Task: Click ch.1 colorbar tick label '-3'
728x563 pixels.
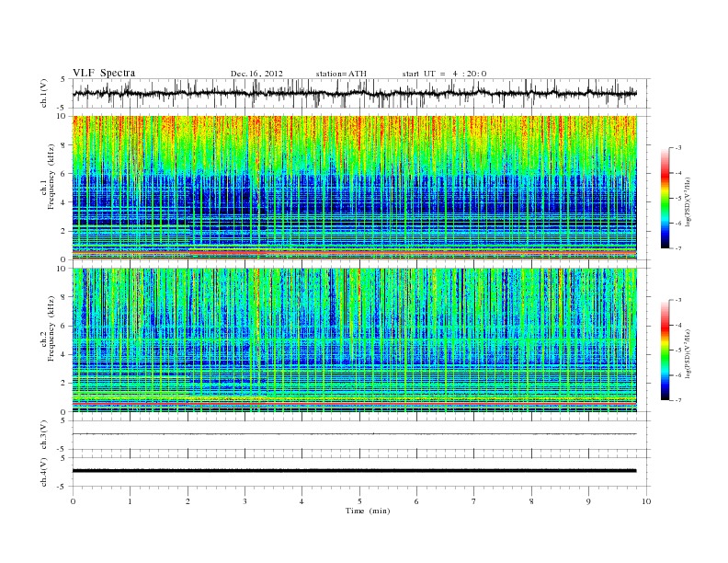Action: (x=677, y=148)
